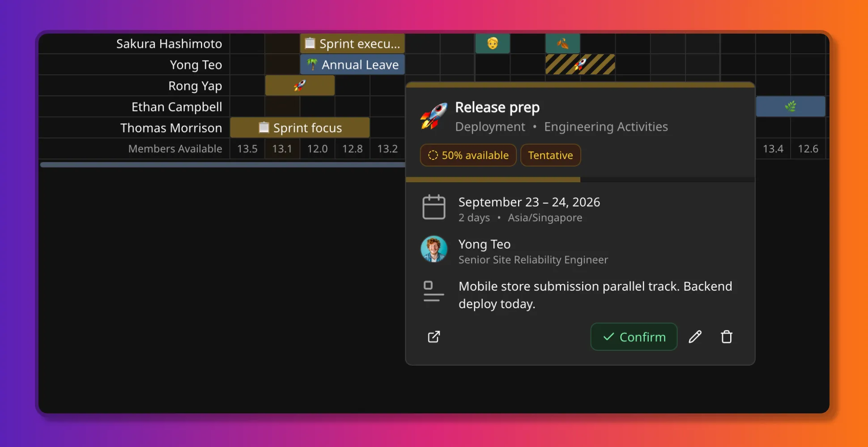The height and width of the screenshot is (447, 868).
Task: Open Ethan Campbell's green herb event
Action: 791,107
